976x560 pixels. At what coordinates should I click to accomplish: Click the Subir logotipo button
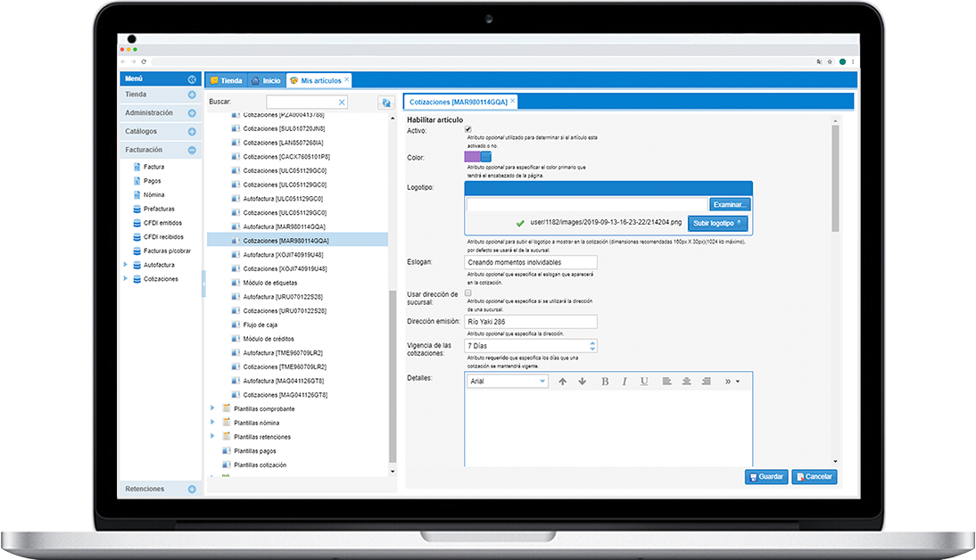717,223
